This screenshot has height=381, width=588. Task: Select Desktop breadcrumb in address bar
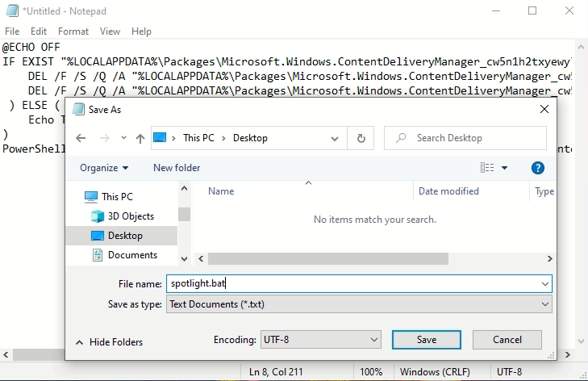(x=250, y=138)
